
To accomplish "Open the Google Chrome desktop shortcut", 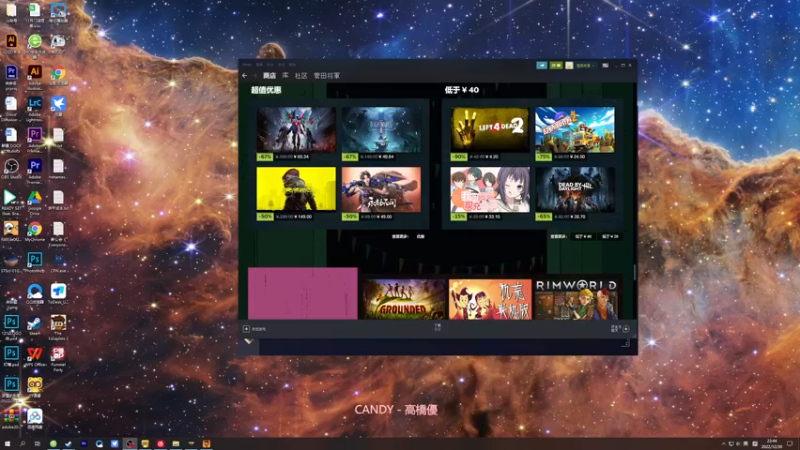I will point(58,76).
